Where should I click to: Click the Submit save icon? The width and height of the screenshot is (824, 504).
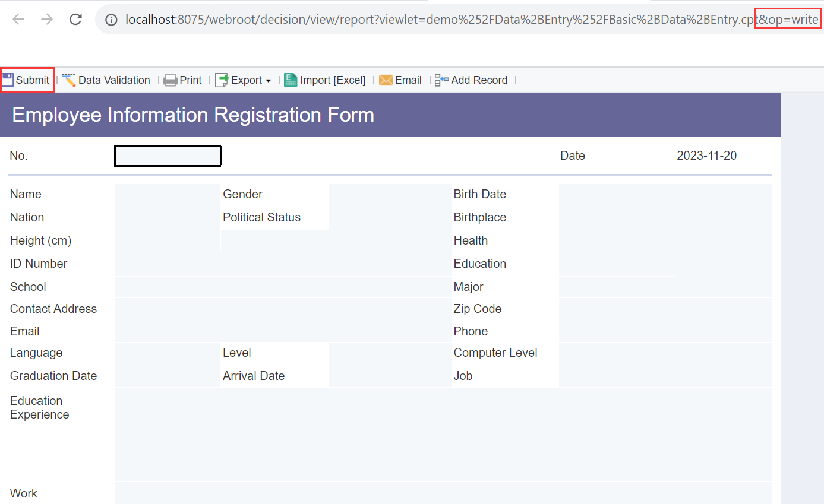click(x=9, y=80)
